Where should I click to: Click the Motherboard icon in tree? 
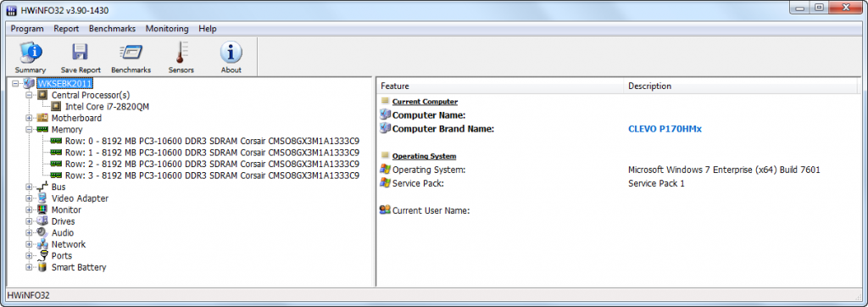click(42, 118)
